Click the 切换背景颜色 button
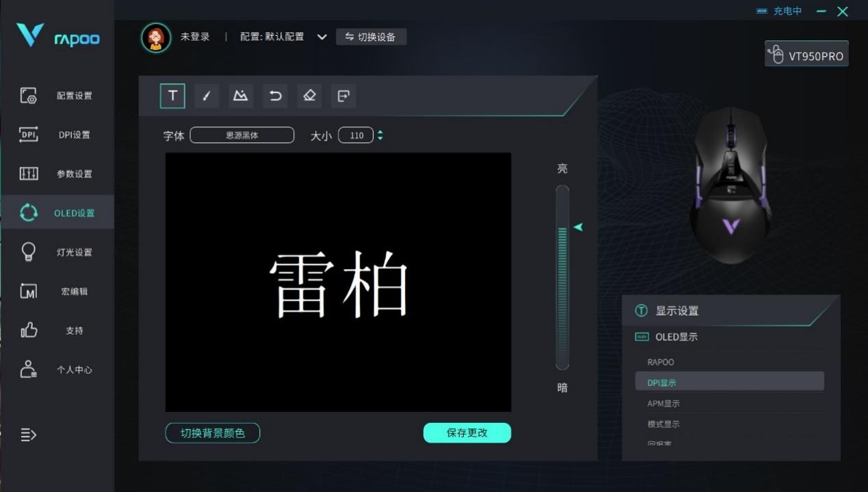The width and height of the screenshot is (868, 492). tap(213, 433)
